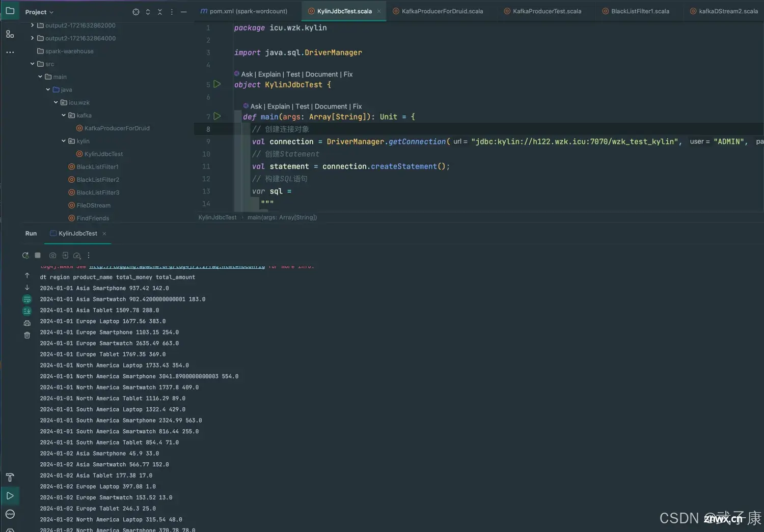Open more Run toolbar actions menu
764x532 pixels.
click(89, 255)
